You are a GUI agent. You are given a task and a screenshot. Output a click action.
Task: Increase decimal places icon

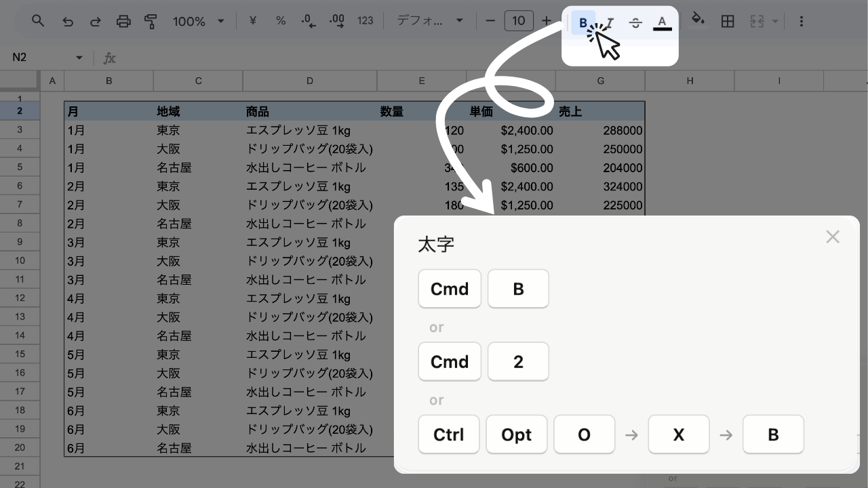pos(336,21)
